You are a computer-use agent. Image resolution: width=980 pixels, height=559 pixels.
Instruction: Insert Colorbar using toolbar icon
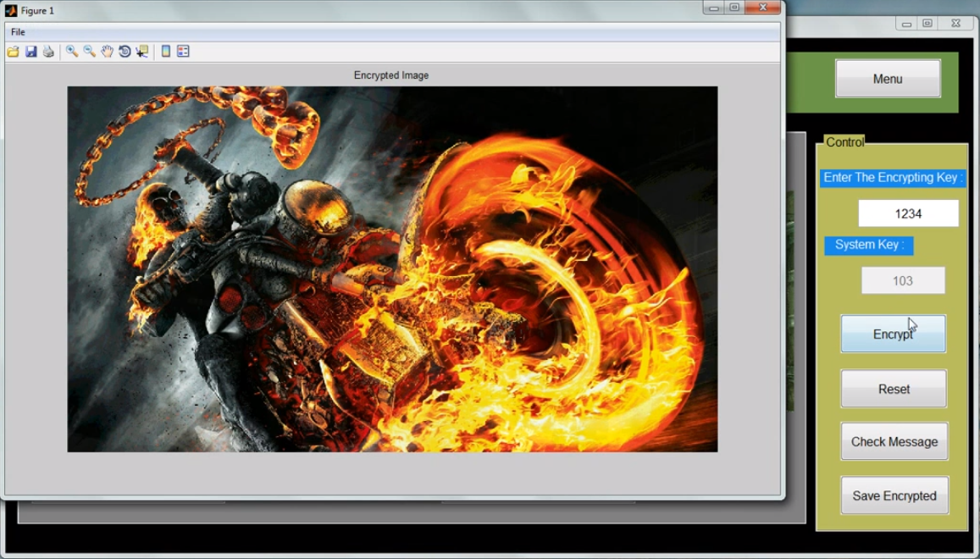166,52
